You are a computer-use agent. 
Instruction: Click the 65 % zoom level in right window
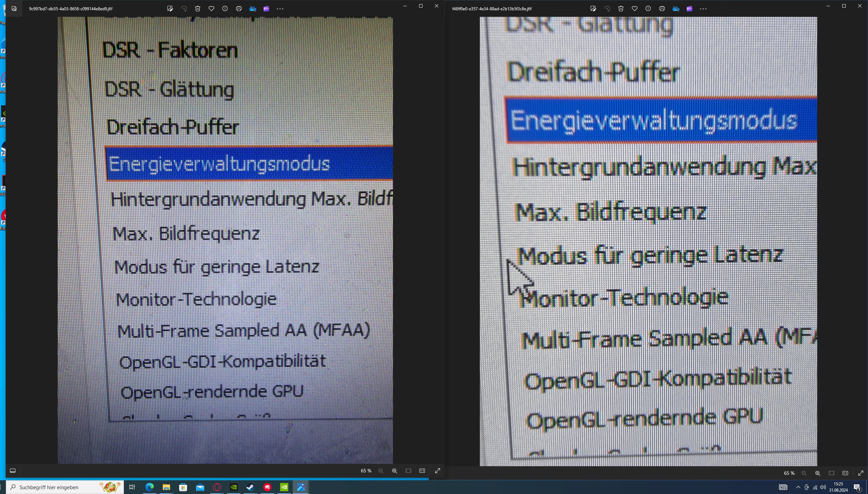tap(789, 473)
